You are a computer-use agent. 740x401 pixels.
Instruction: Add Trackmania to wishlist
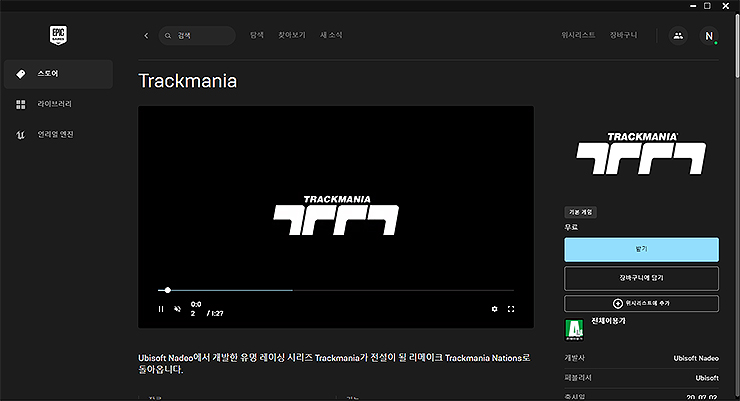641,303
